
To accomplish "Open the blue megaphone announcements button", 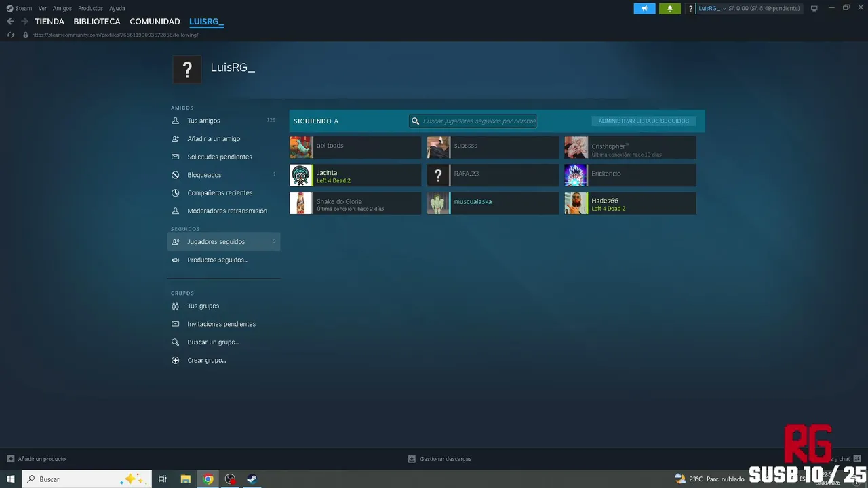I will [644, 8].
